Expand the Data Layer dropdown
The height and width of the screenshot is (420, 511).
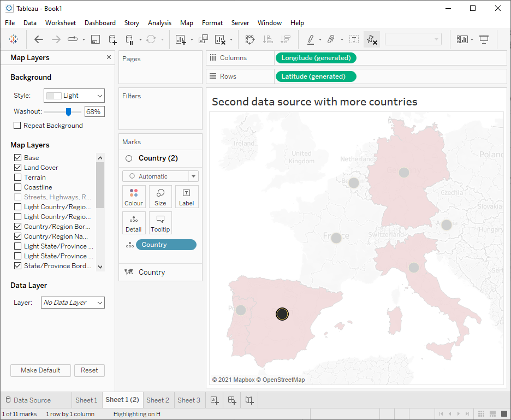73,303
